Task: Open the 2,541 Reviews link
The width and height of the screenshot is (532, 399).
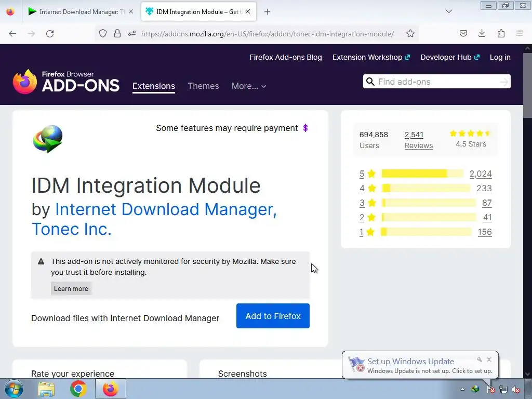Action: (419, 140)
